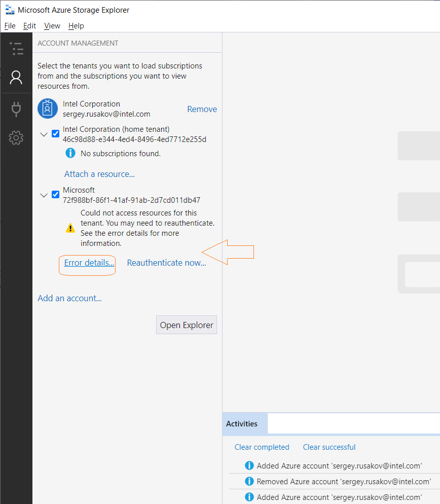Viewport: 440px width, 504px height.
Task: Click info icon of Removed Azure account activity
Action: (x=249, y=481)
